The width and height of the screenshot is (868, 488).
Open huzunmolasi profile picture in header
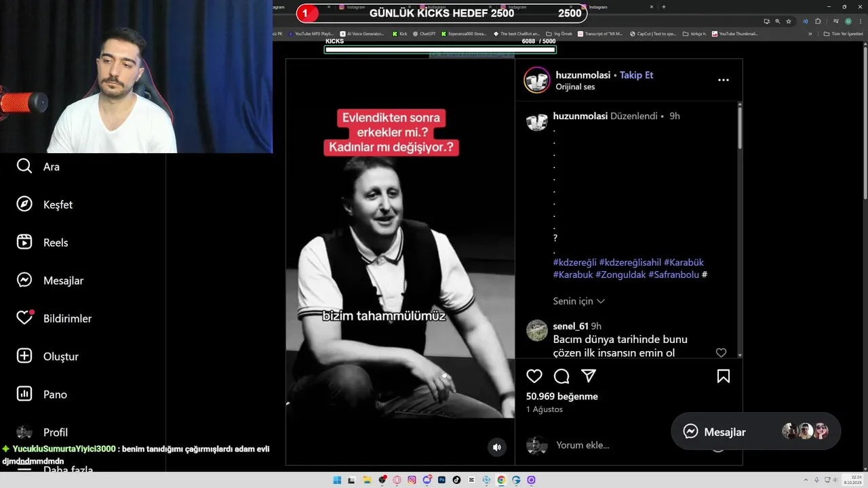(x=536, y=80)
